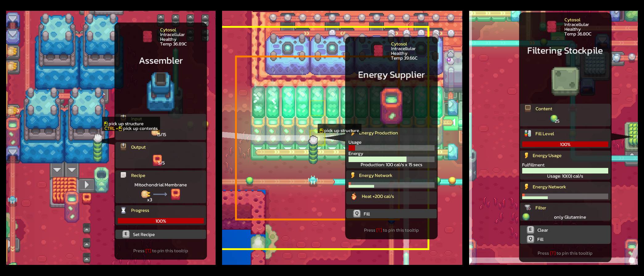Image resolution: width=644 pixels, height=276 pixels.
Task: Click the Output section icon in Assembler tooltip
Action: tap(123, 146)
